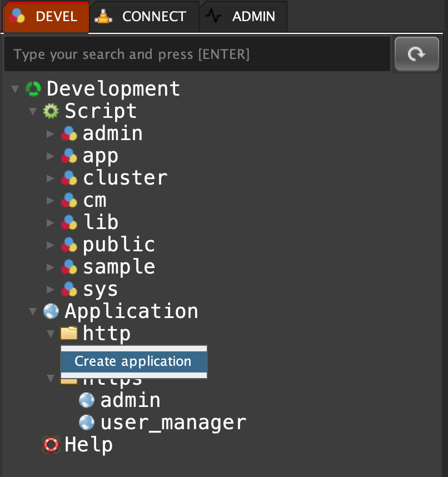Viewport: 448px width, 477px height.
Task: Collapse the Application node arrow
Action: (x=33, y=311)
